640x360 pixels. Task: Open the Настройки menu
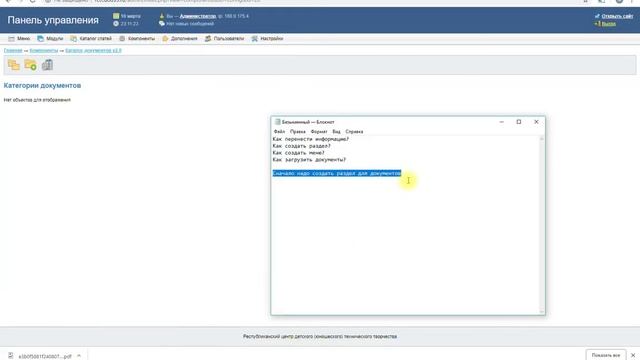point(267,38)
